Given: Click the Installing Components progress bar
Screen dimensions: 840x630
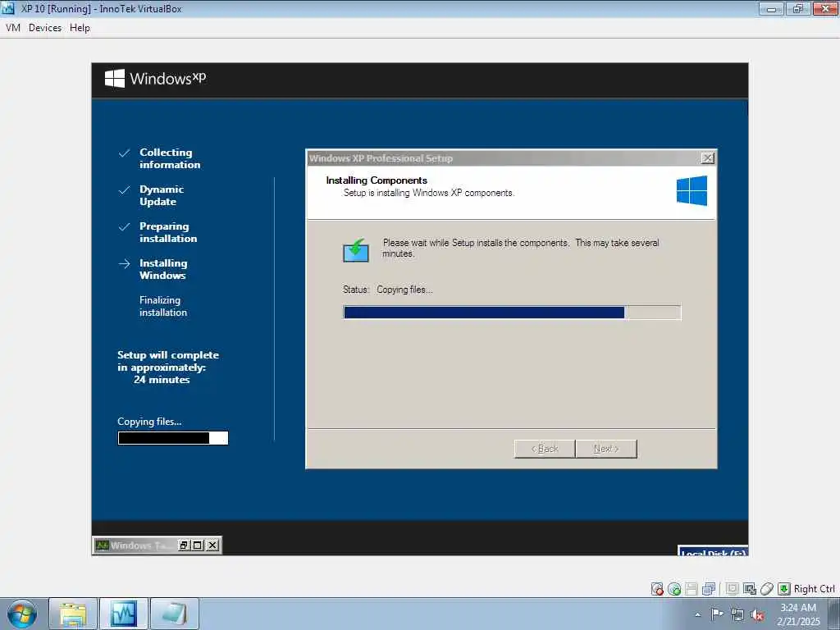Looking at the screenshot, I should pos(512,313).
